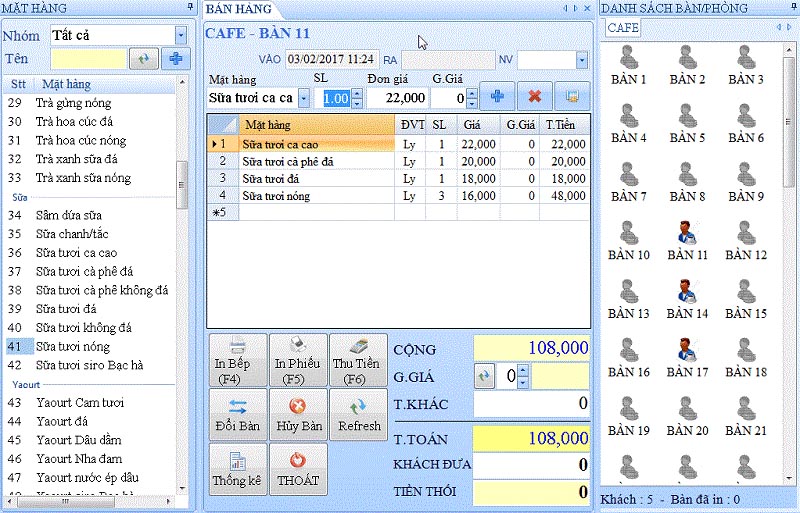This screenshot has width=800, height=513.
Task: Click the red X delete item button
Action: 535,97
